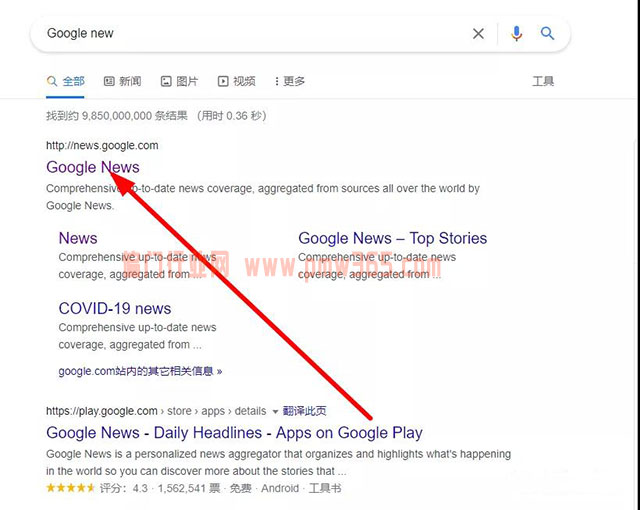Open the 更多 (More) menu
The height and width of the screenshot is (510, 640).
click(x=290, y=81)
